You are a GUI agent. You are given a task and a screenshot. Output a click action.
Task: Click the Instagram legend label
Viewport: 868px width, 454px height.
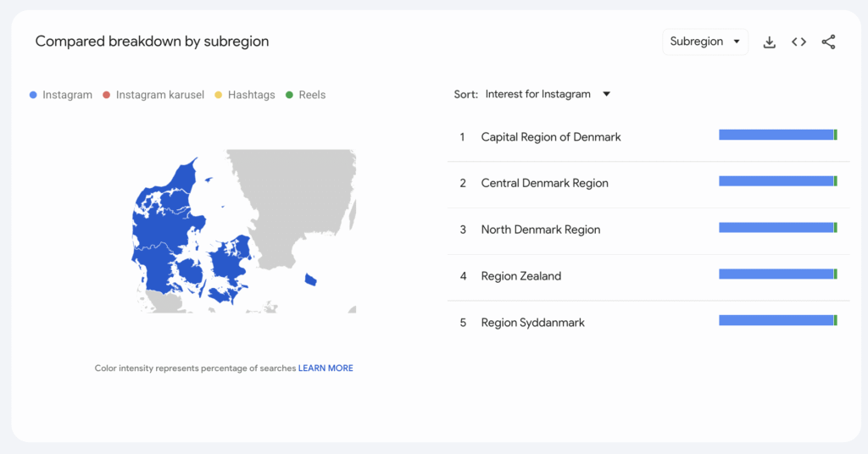(68, 95)
